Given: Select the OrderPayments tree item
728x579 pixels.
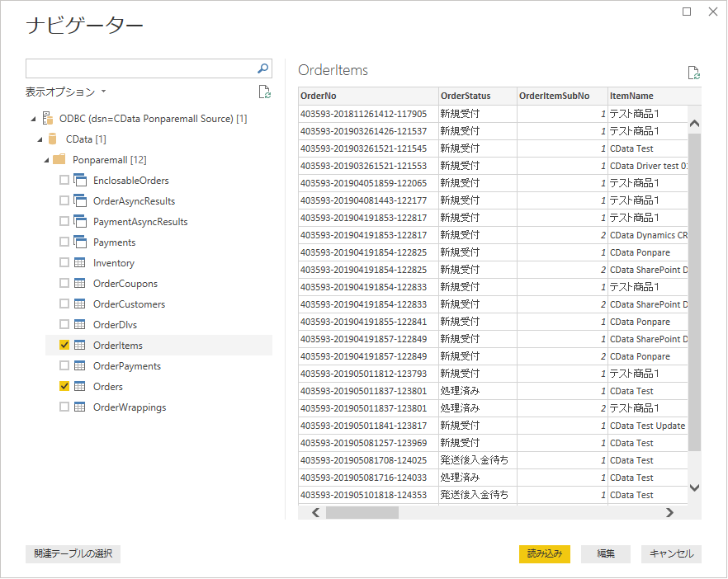Looking at the screenshot, I should (x=126, y=366).
